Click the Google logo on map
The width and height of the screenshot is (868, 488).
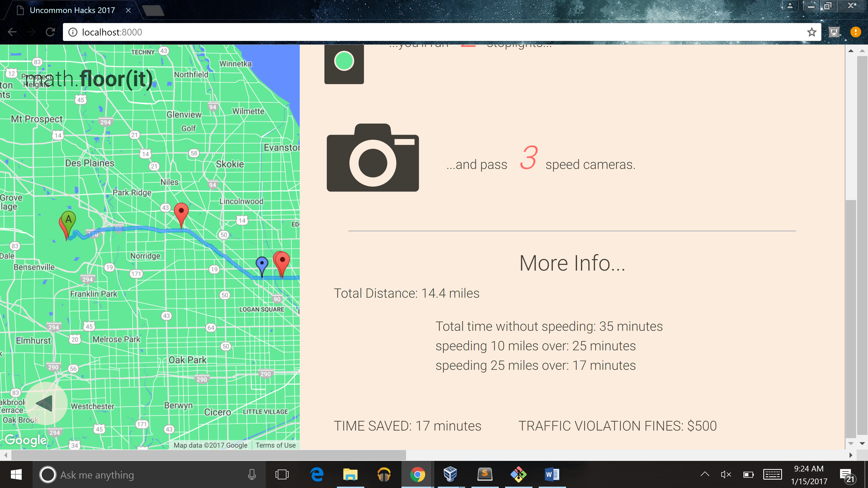25,440
